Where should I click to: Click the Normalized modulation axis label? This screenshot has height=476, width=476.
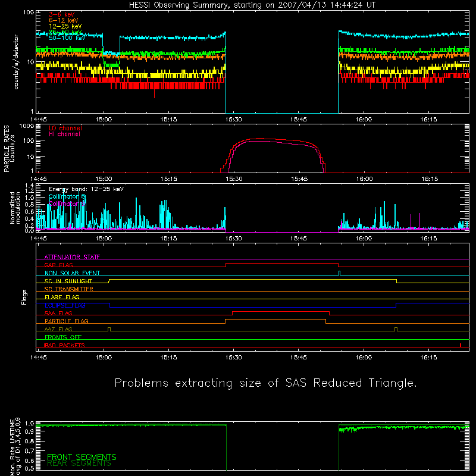[15, 208]
